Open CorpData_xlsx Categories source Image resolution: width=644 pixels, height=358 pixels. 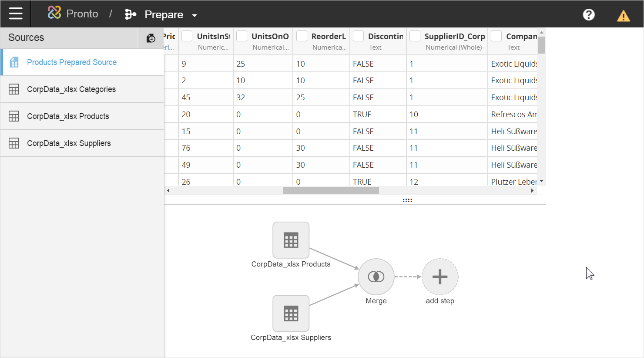71,89
